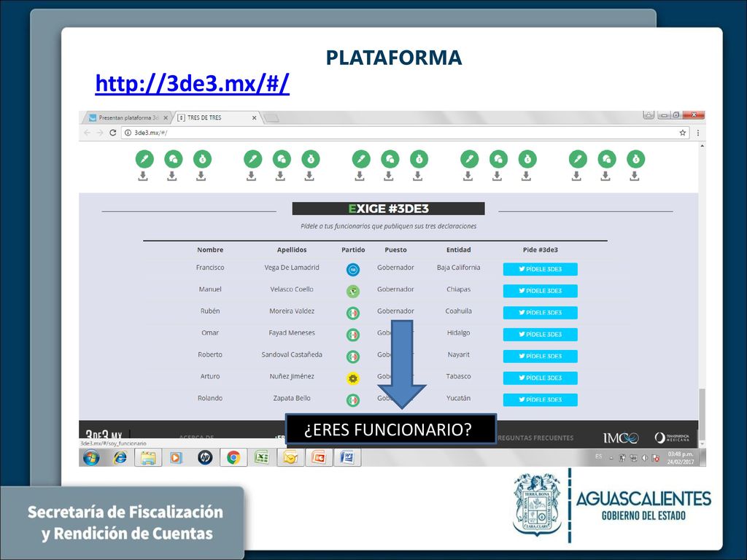Viewport: 747px width, 560px height.
Task: Click Pídele 3de3 for Omar Fayad
Action: tap(541, 334)
